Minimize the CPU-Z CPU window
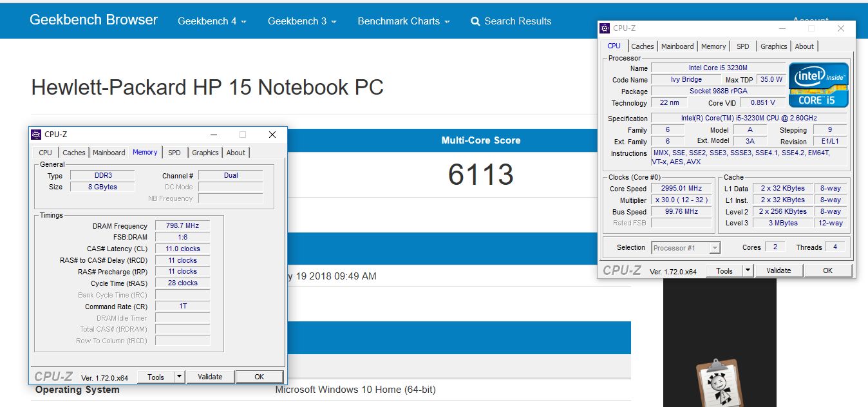The image size is (868, 407). coord(782,28)
